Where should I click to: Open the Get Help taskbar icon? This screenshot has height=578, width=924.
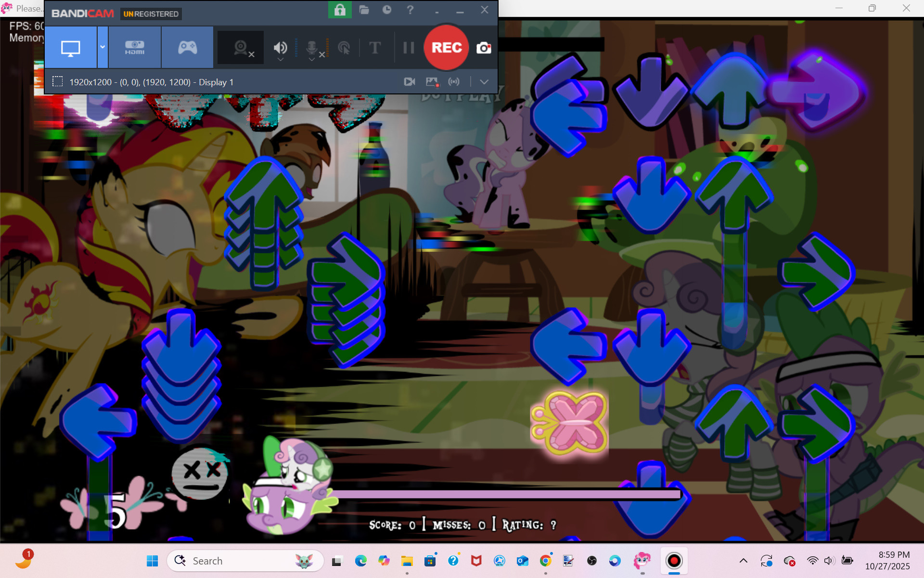coord(453,561)
